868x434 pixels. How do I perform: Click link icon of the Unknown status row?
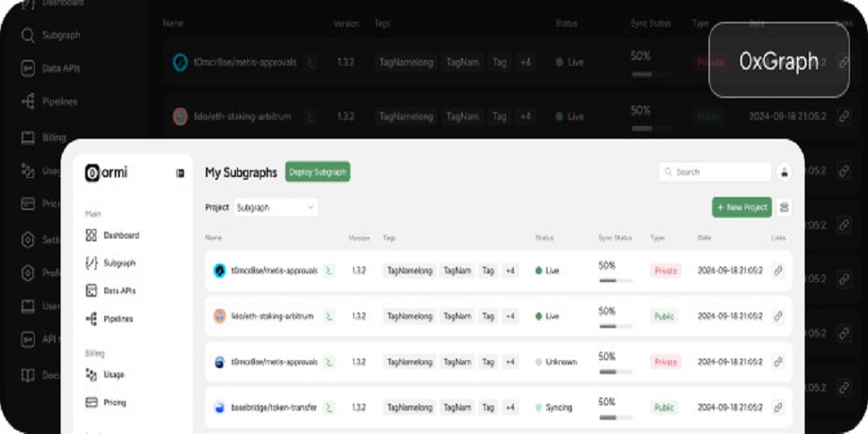tap(778, 362)
